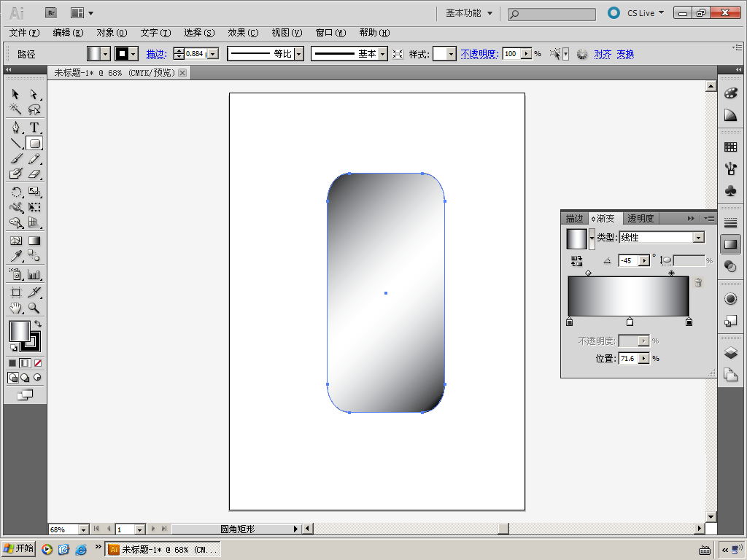Select the Magic Wand tool
This screenshot has height=560, width=747.
point(15,109)
